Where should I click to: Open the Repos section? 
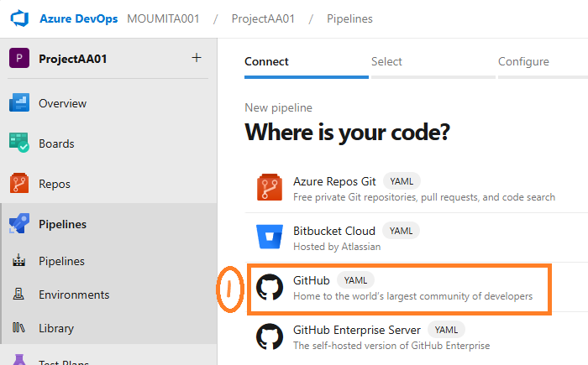55,185
